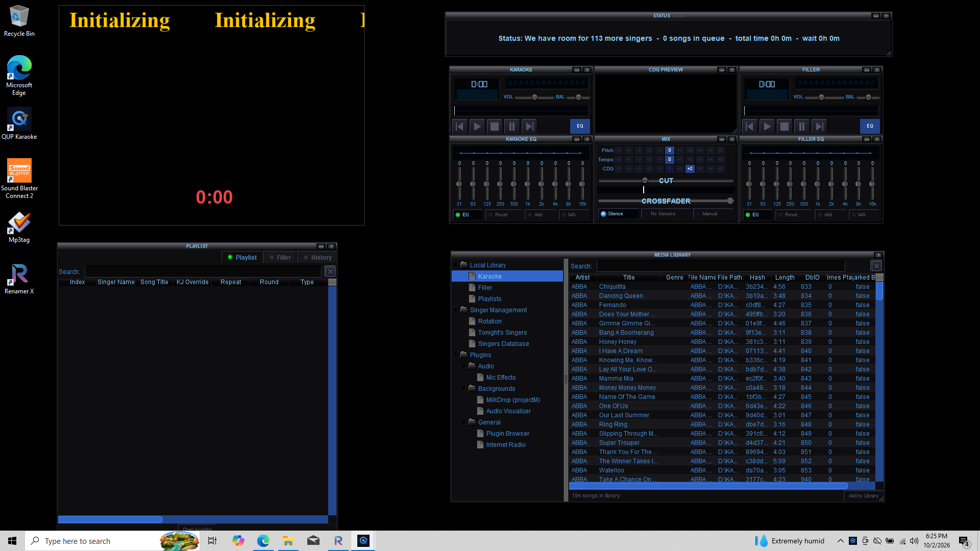Clear the Playlist search box

(330, 272)
